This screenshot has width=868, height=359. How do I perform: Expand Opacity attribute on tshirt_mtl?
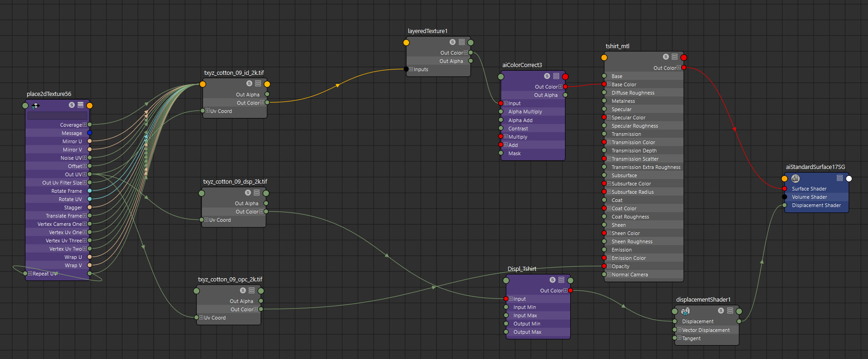pos(609,266)
